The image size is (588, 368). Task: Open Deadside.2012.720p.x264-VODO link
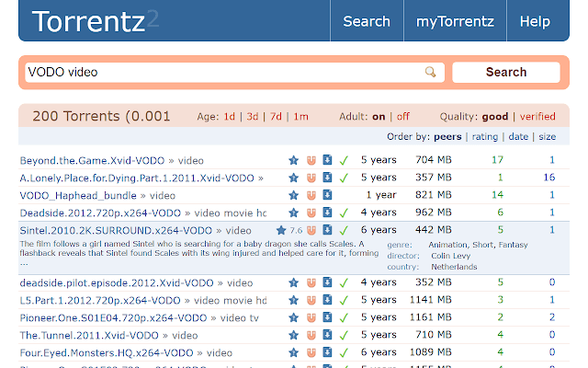(x=100, y=213)
